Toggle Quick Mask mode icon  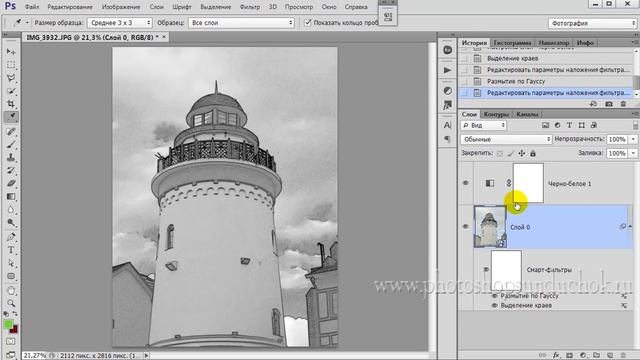(11, 341)
